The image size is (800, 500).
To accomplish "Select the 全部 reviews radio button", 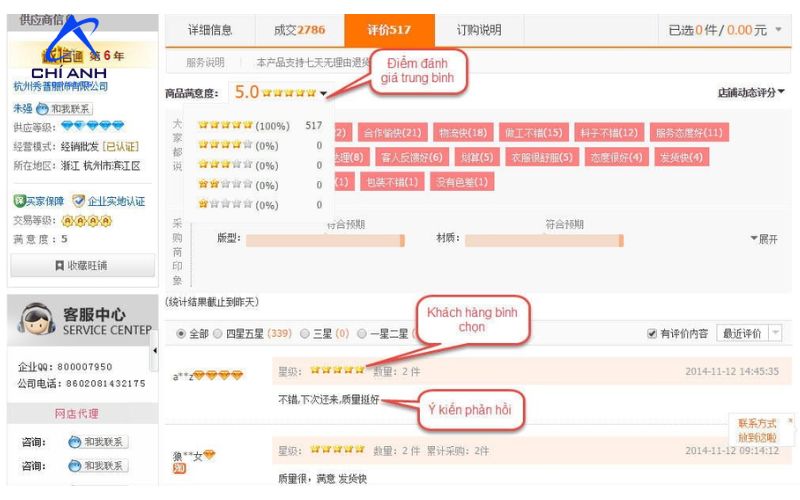I will coord(181,334).
